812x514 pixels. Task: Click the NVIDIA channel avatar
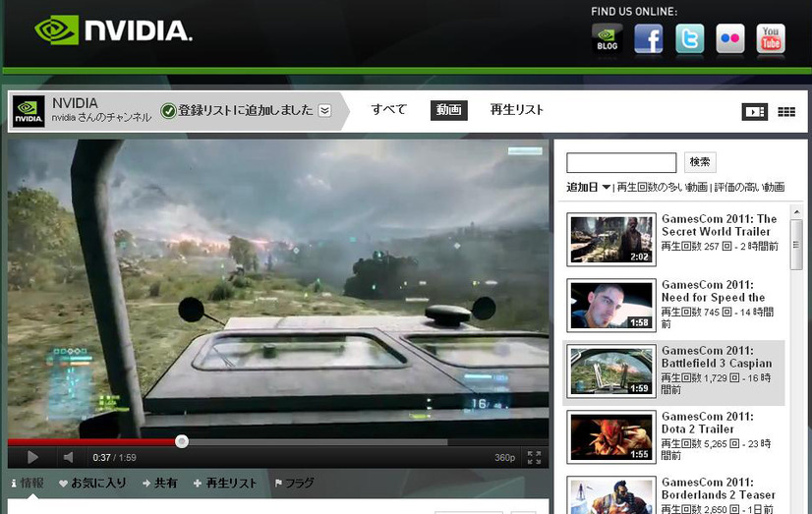tap(29, 111)
